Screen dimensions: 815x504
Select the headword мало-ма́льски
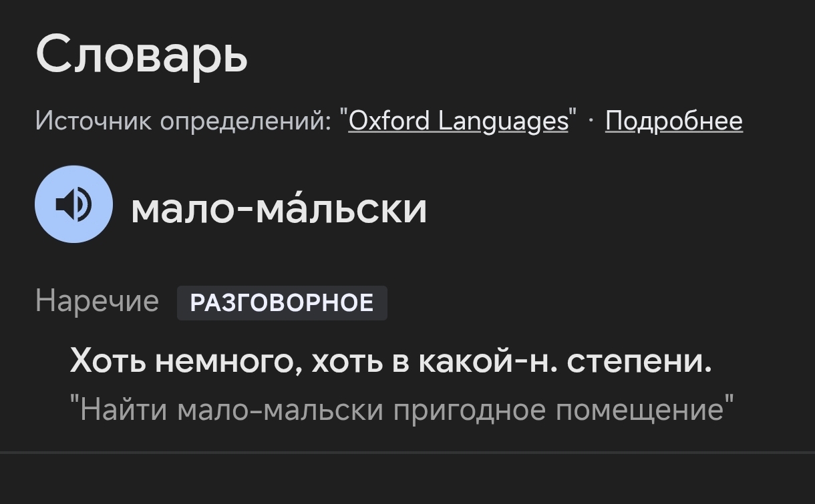[279, 208]
